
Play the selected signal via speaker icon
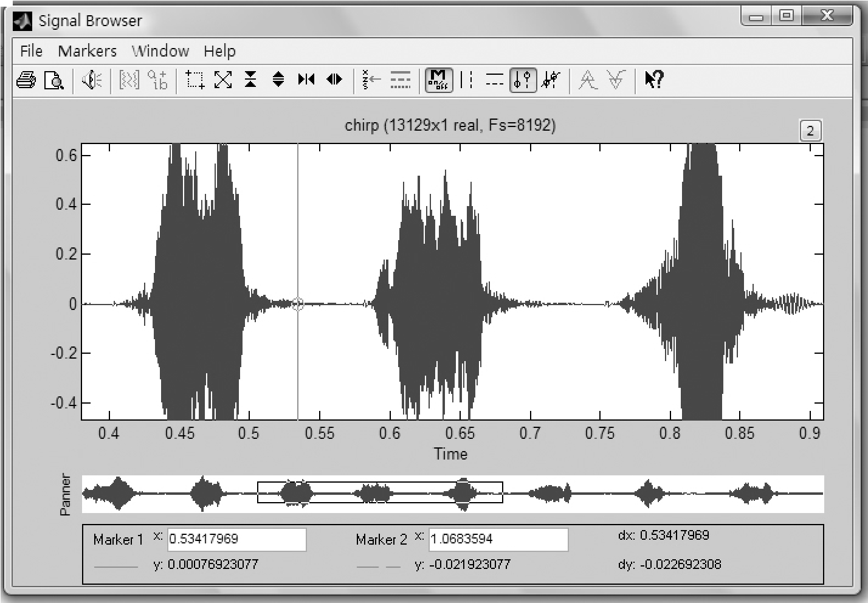pyautogui.click(x=92, y=80)
